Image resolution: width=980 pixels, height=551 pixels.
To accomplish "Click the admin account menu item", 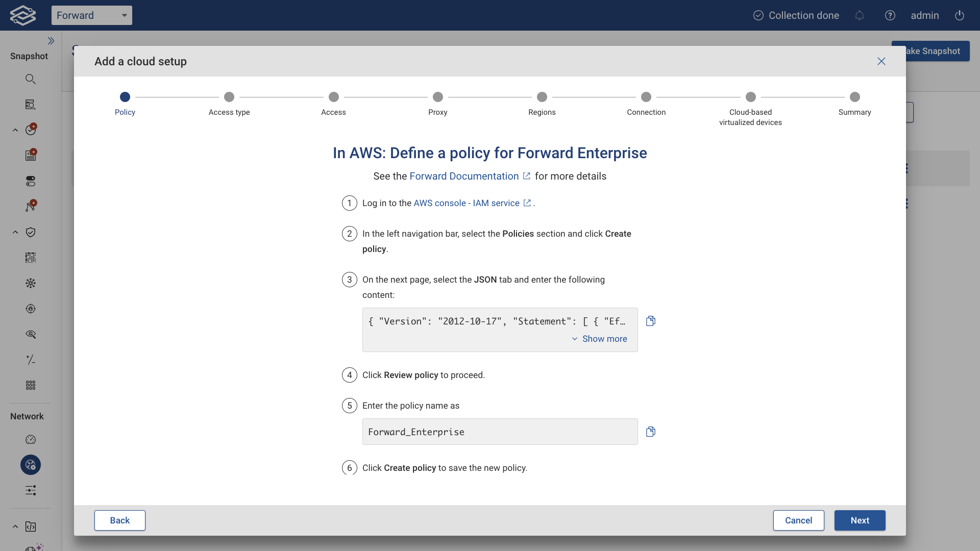I will pos(924,15).
